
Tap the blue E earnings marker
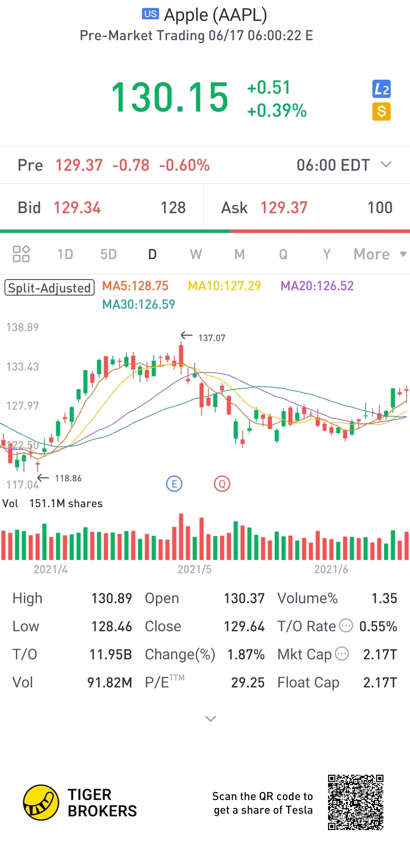click(174, 484)
